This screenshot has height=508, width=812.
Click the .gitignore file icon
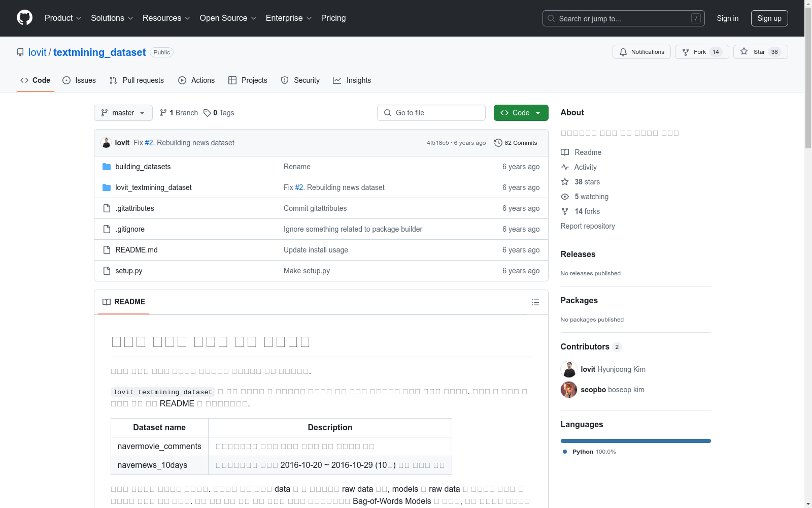click(107, 229)
